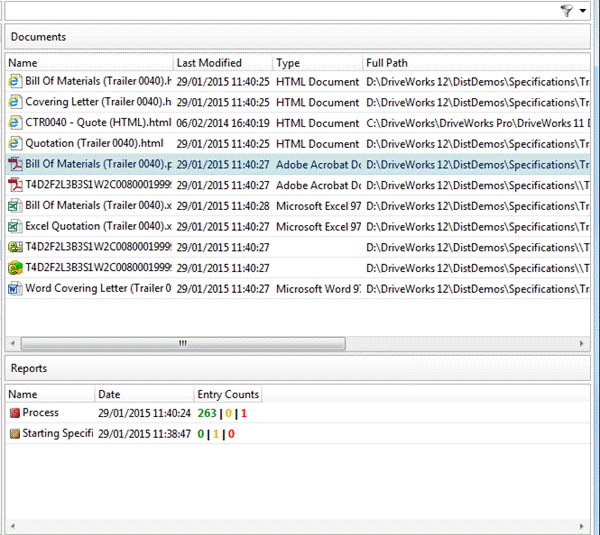
Task: Click Excel icon for Bill Of Materials
Action: coord(14,206)
